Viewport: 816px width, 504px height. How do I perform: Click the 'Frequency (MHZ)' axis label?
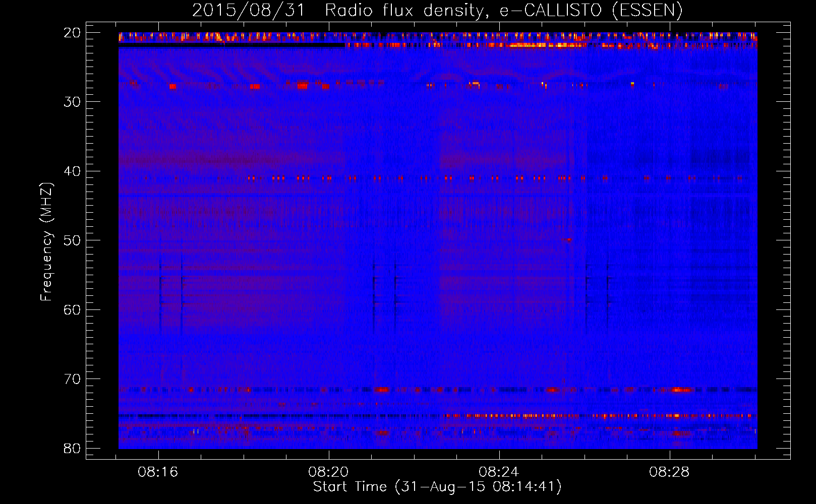pos(46,242)
